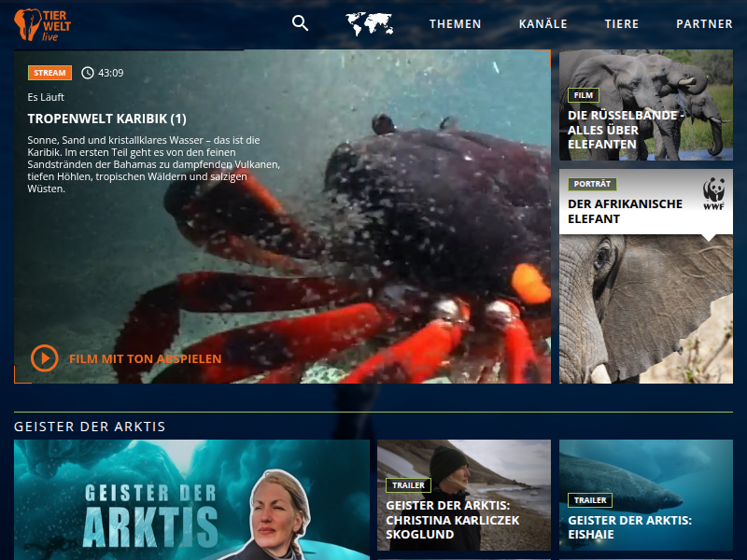Open the world map icon
747x560 pixels.
tap(369, 24)
